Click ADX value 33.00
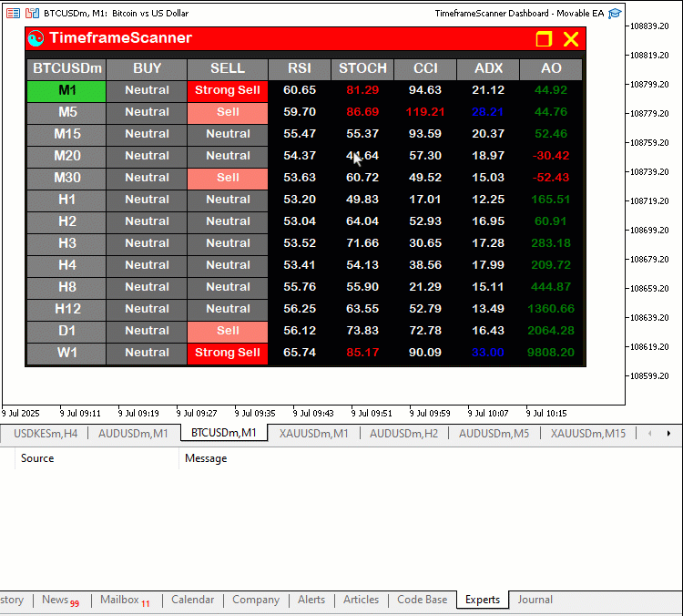Screen dimensions: 683x616 [x=488, y=354]
